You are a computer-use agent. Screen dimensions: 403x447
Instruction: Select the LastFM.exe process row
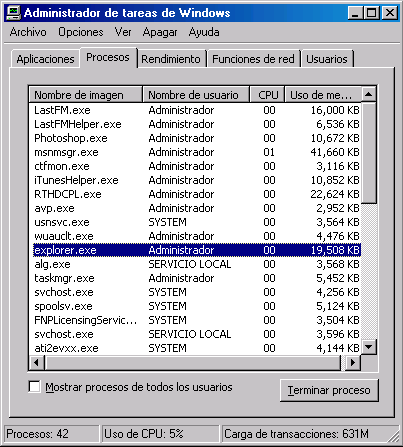197,110
